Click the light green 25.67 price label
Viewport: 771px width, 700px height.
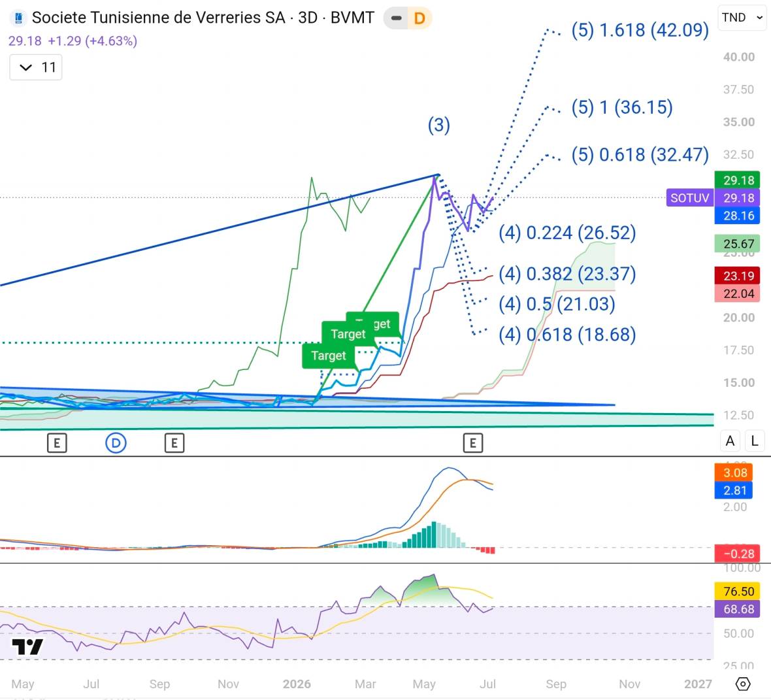(x=738, y=244)
